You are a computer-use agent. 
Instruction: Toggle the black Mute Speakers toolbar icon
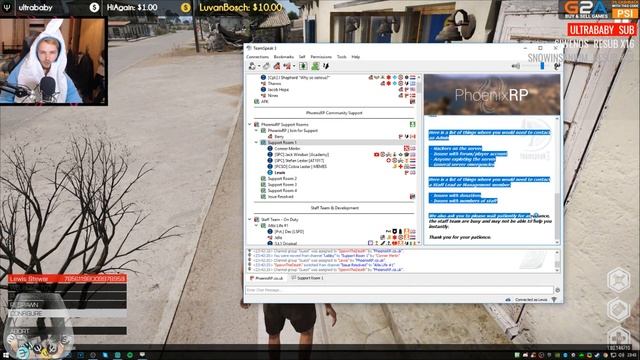[326, 66]
